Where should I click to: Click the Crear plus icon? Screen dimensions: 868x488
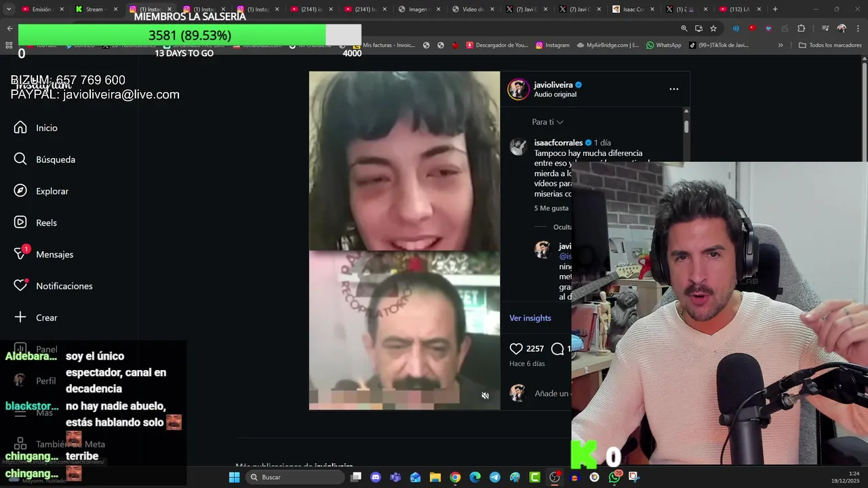(20, 317)
